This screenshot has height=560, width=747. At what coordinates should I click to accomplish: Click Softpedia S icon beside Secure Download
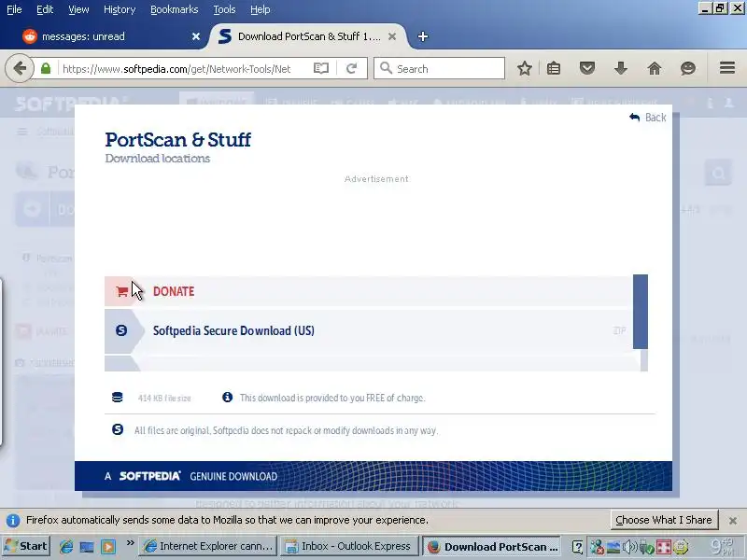click(121, 330)
